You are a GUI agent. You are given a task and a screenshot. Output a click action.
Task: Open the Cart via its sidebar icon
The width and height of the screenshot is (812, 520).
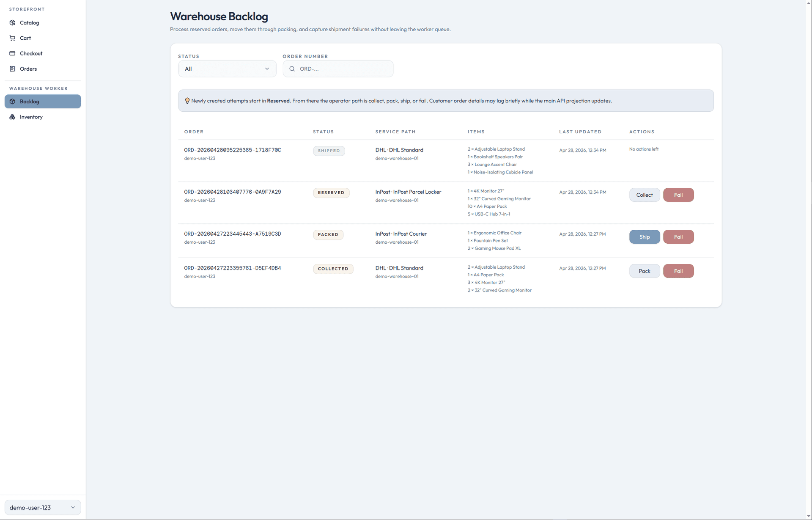12,38
